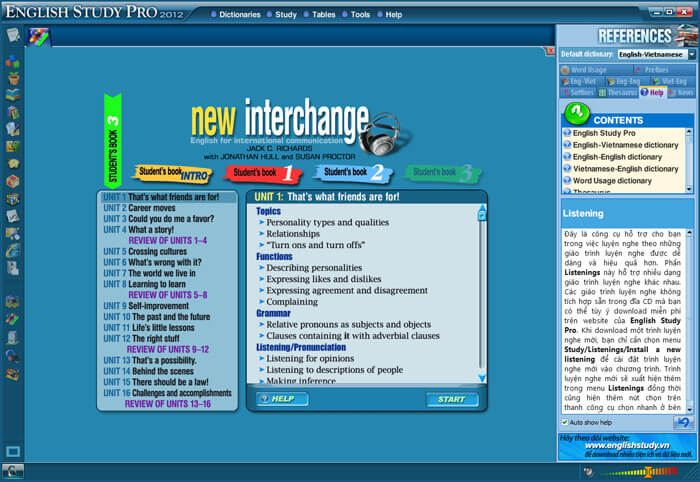Viewport: 700px width, 482px height.
Task: Toggle the Auto show help checkbox
Action: [564, 422]
